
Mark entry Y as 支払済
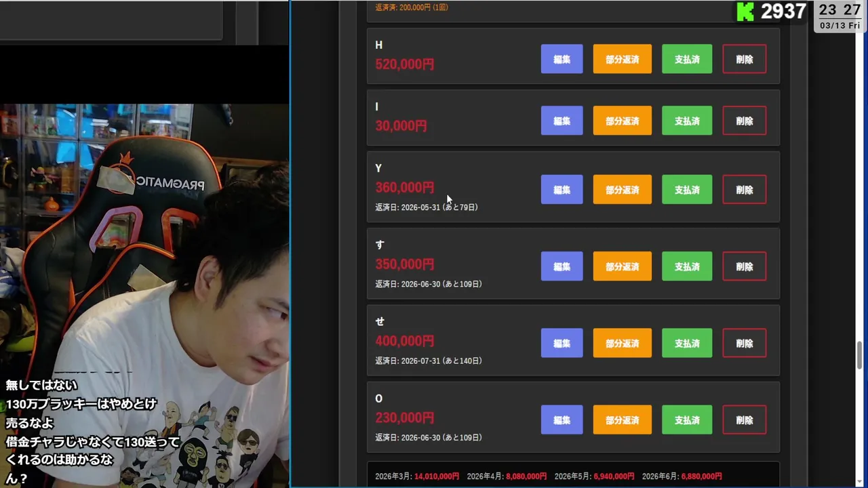tap(687, 190)
